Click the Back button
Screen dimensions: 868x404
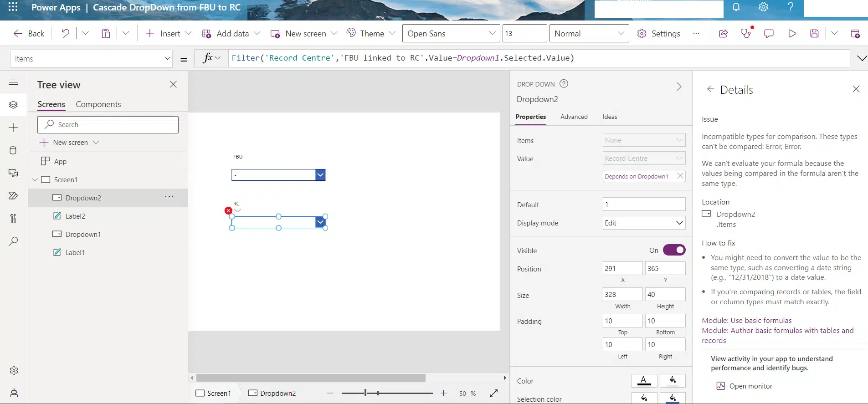29,33
